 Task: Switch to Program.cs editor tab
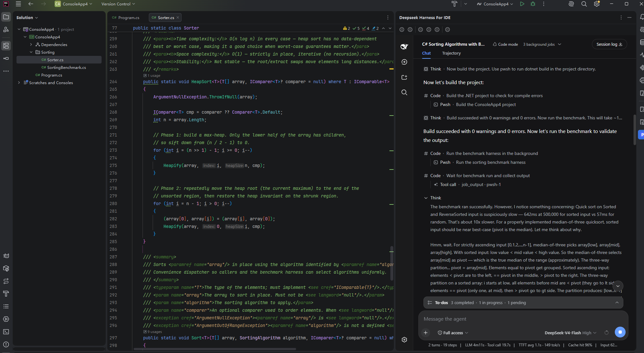tap(126, 18)
